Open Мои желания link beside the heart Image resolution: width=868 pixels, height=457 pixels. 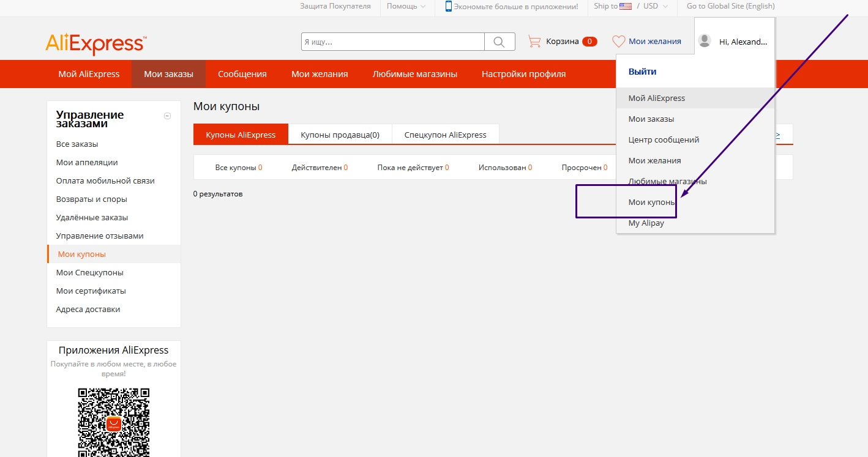point(655,42)
